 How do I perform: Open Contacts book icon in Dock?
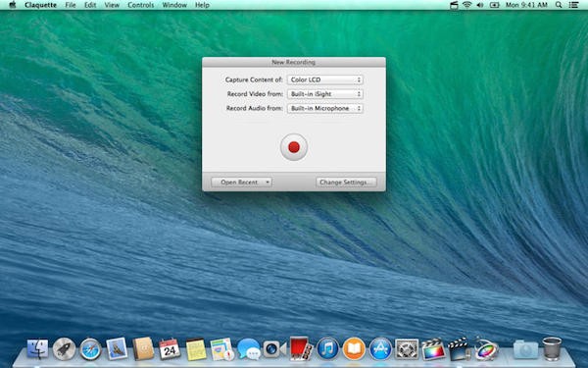[x=143, y=348]
